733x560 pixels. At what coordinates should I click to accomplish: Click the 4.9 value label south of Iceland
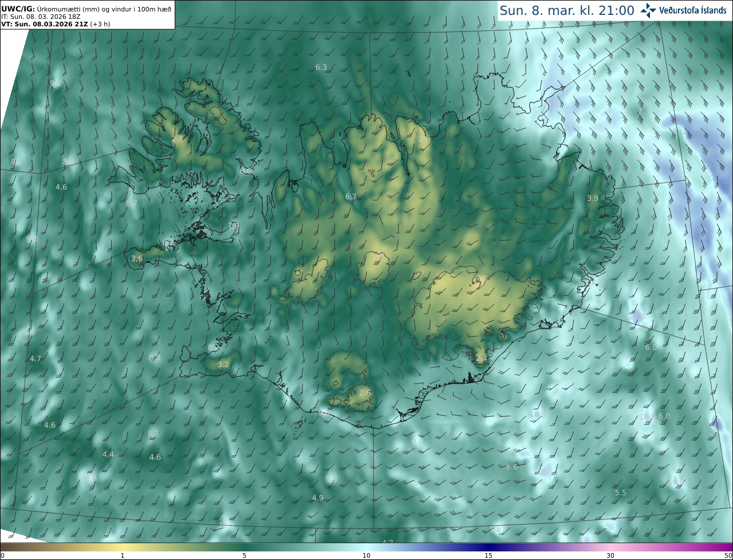click(x=318, y=498)
